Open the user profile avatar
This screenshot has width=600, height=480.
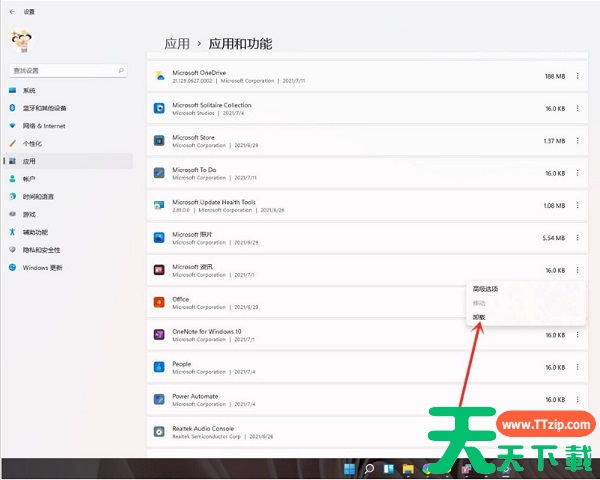click(22, 41)
